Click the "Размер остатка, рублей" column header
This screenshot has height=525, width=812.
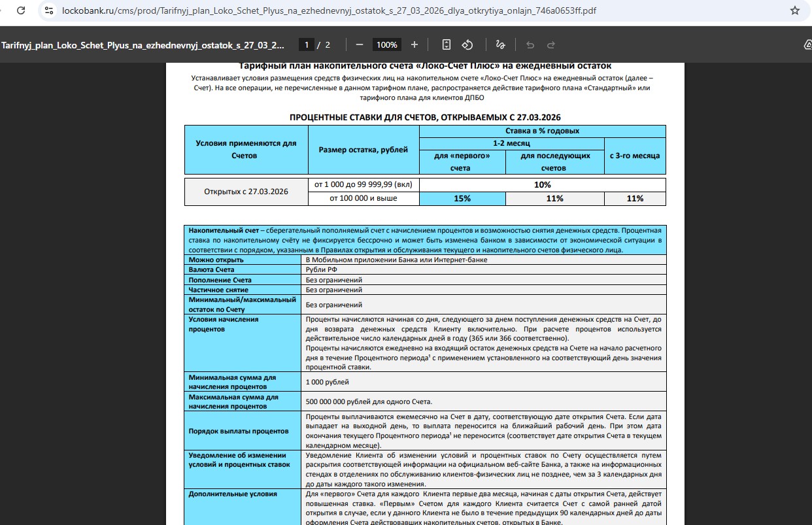363,150
